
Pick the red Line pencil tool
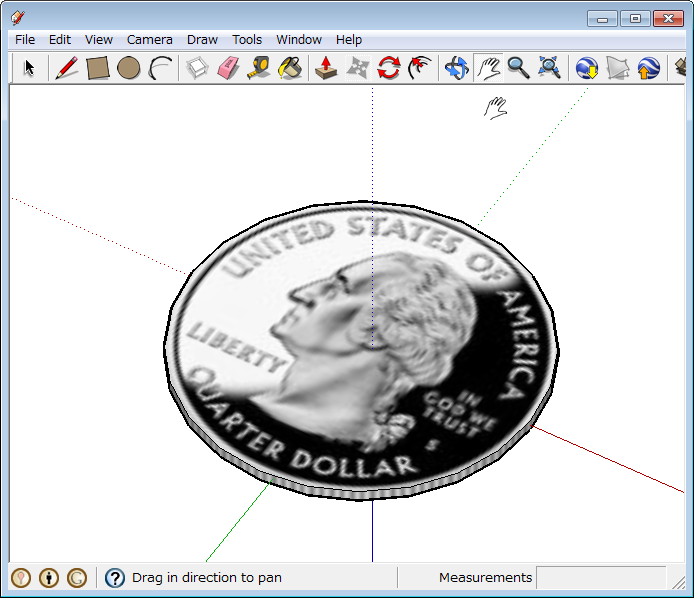click(67, 68)
